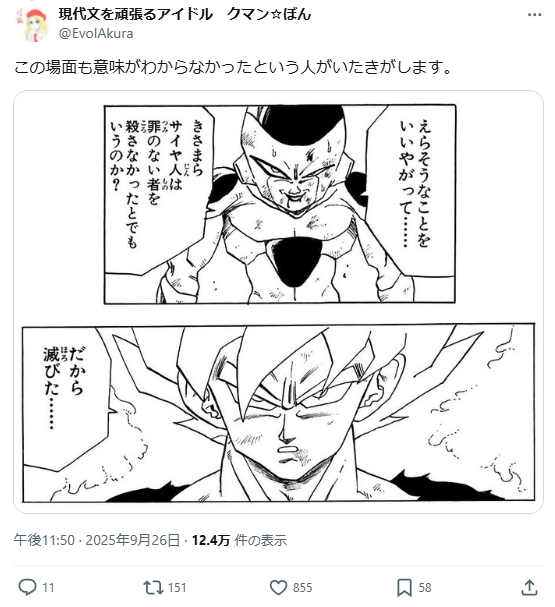Screen dimensions: 555x607
Task: Open the @EvolAkura handle link
Action: pos(96,33)
